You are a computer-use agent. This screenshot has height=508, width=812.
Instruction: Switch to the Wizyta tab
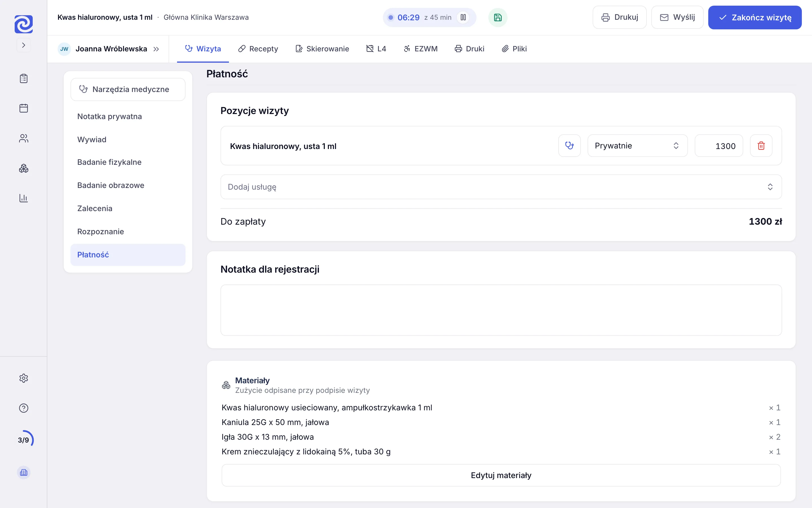[x=203, y=49]
